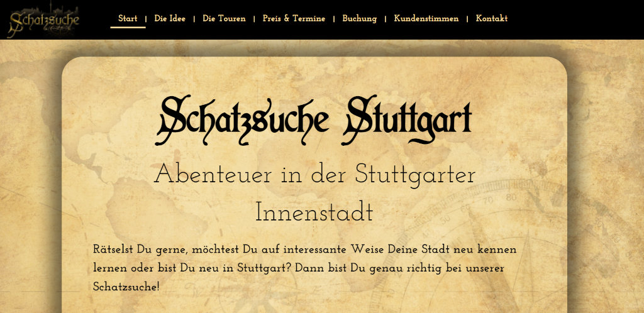Open the Kontakt page

coord(492,18)
